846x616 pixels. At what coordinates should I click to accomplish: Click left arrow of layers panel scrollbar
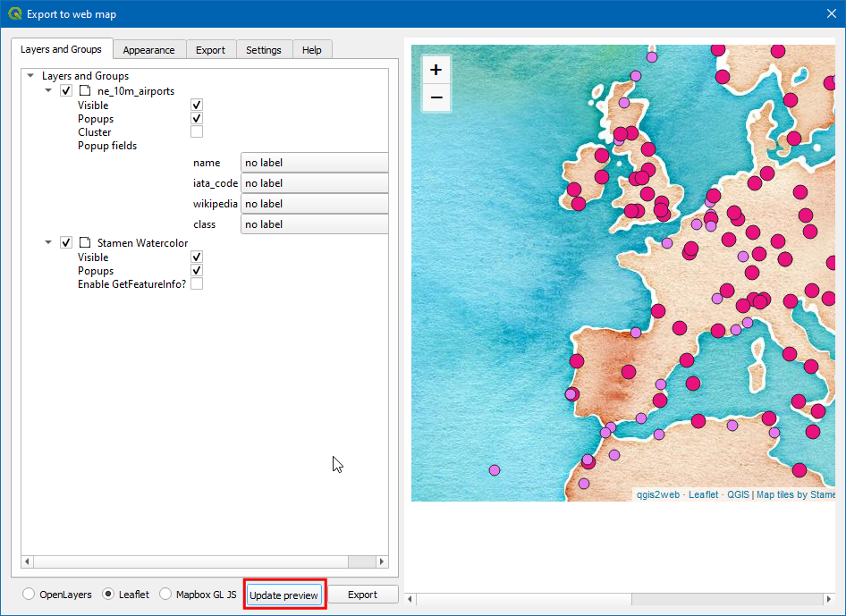point(27,561)
